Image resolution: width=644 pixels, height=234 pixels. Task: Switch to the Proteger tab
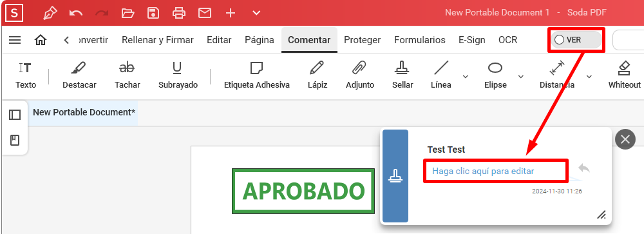coord(362,40)
